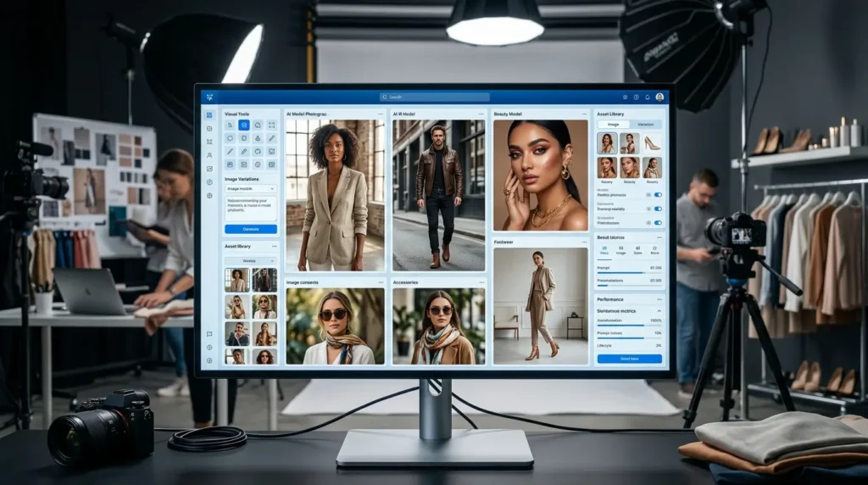Viewport: 868px width, 485px height.
Task: Select the envelope-shaped tool in Visual Tools
Action: 243,164
